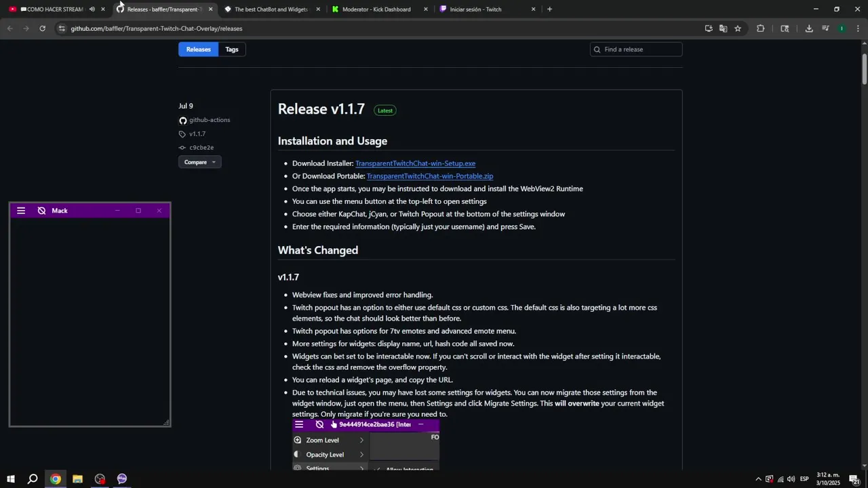Screen dimensions: 868x488
Task: Click the Chrome icon in the taskbar
Action: [x=55, y=479]
